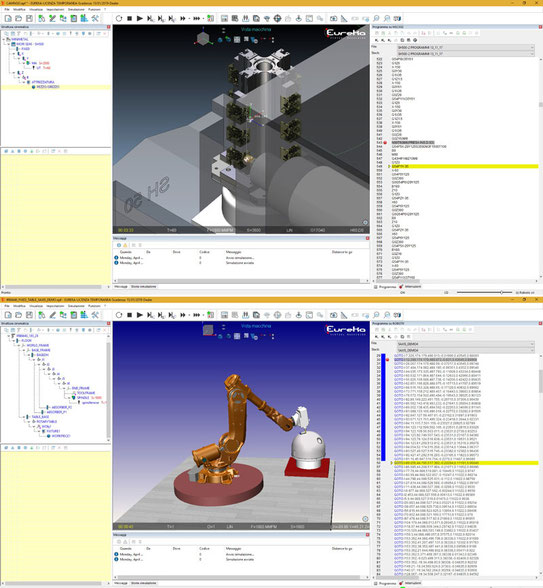Click the New file icon in top window
This screenshot has height=588, width=543.
coord(8,18)
